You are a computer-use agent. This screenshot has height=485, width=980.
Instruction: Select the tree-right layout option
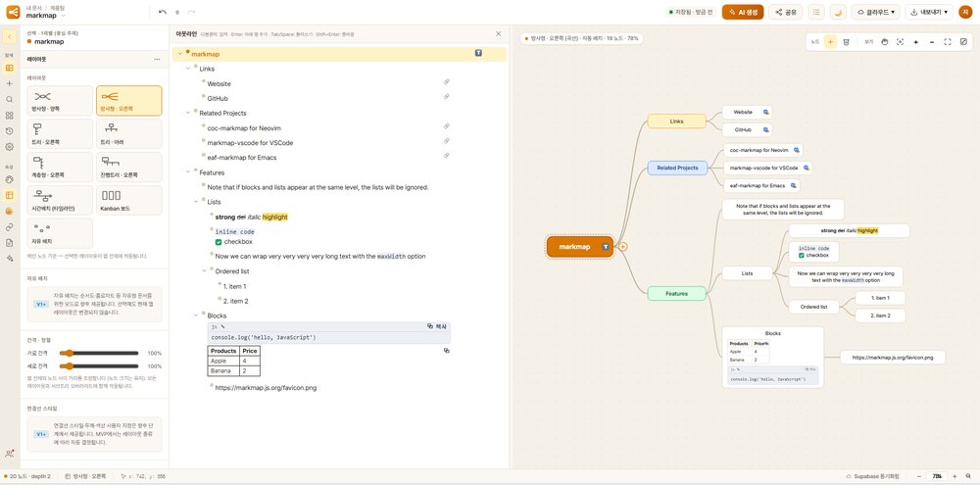pos(60,134)
